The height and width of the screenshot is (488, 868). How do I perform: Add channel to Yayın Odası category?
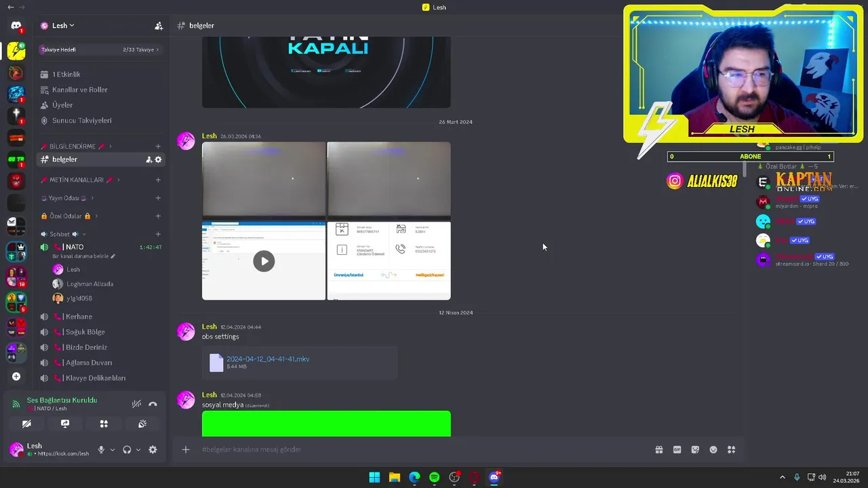158,198
